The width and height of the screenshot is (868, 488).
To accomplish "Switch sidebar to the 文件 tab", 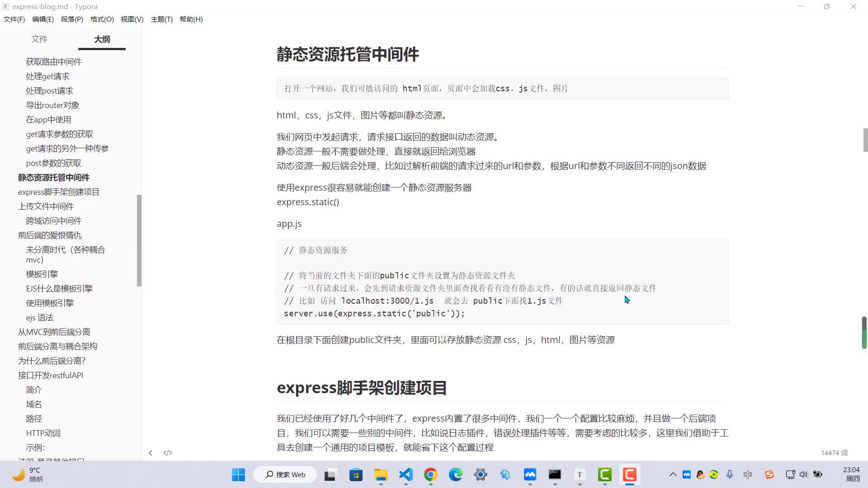I will click(39, 39).
